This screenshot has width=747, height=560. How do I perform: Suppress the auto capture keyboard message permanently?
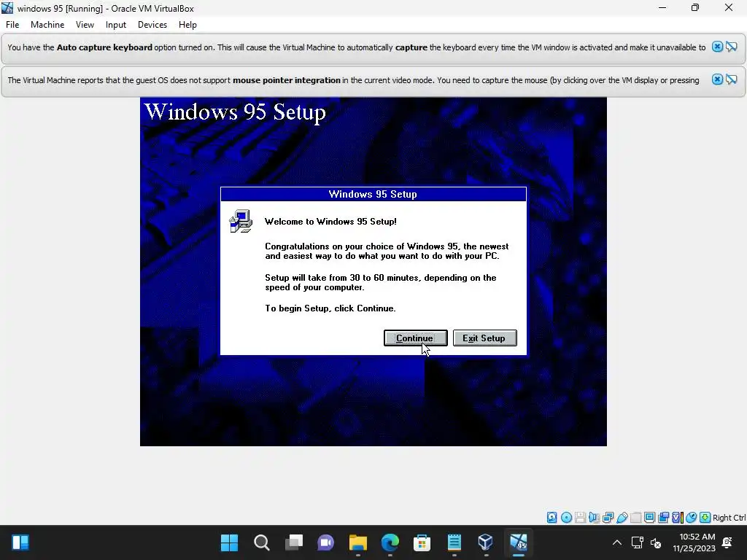[x=732, y=47]
